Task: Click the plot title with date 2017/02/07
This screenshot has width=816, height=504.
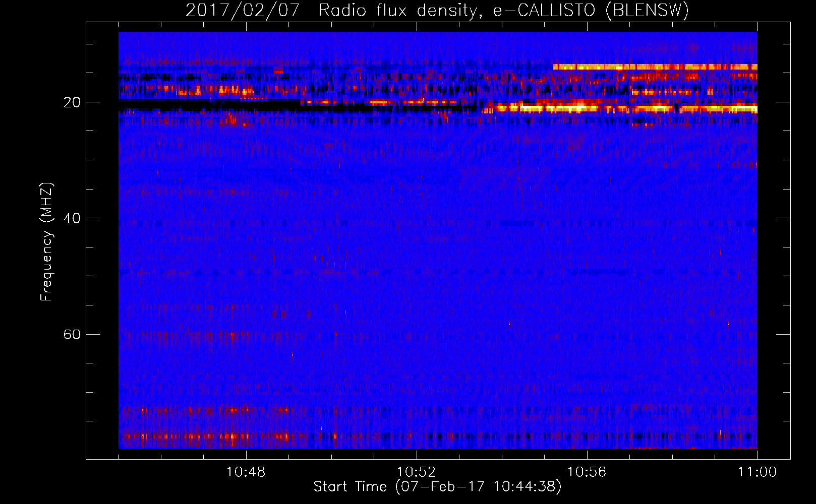Action: pos(437,11)
